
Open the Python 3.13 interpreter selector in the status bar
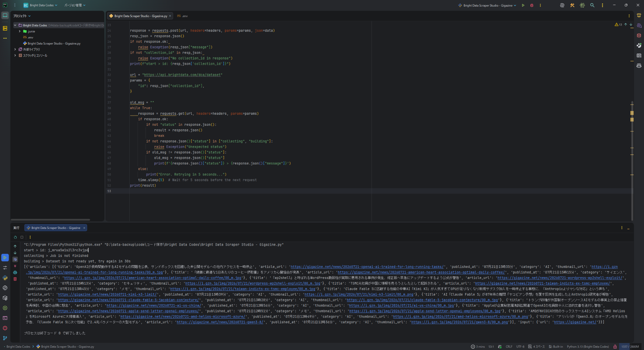coord(588,347)
